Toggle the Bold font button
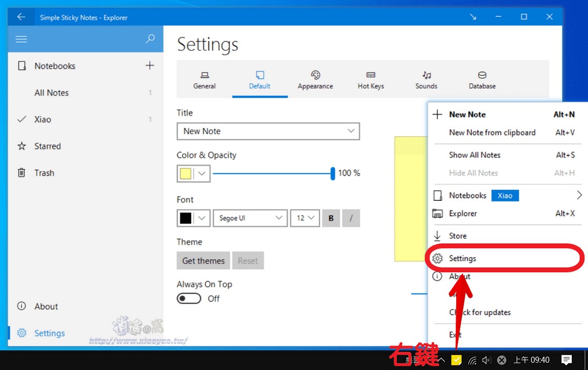This screenshot has height=370, width=588. pos(331,218)
